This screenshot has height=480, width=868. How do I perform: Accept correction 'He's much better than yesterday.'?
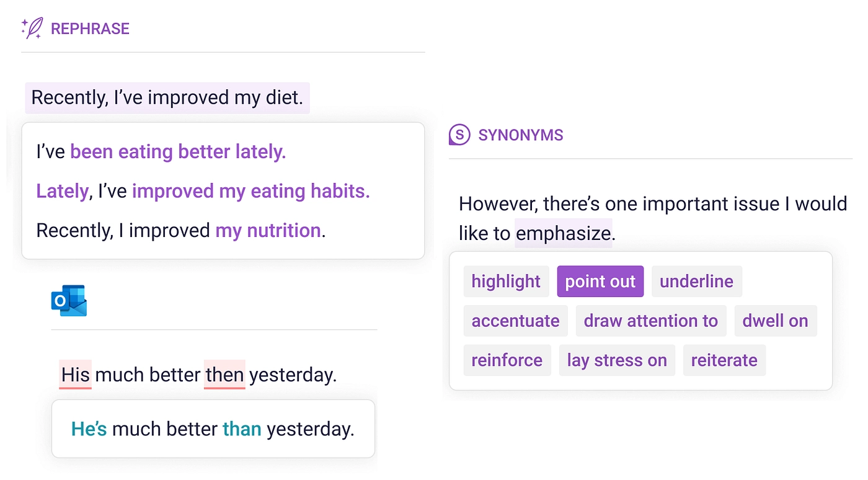tap(213, 429)
